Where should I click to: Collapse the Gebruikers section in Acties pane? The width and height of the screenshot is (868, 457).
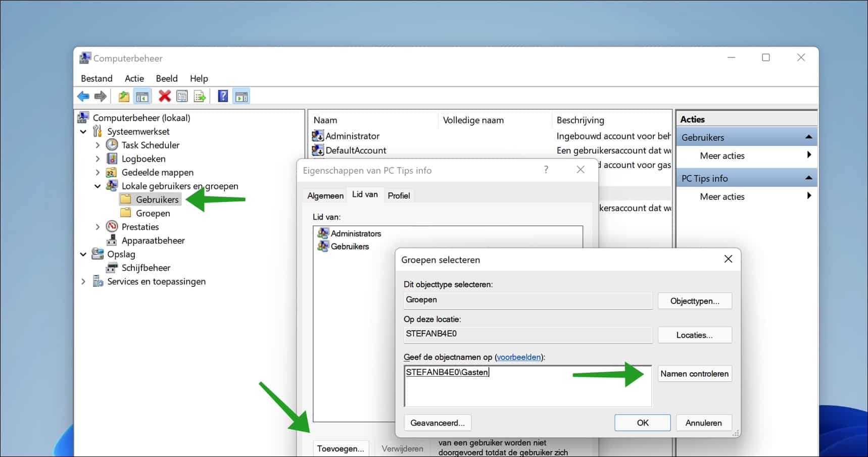[x=809, y=136]
